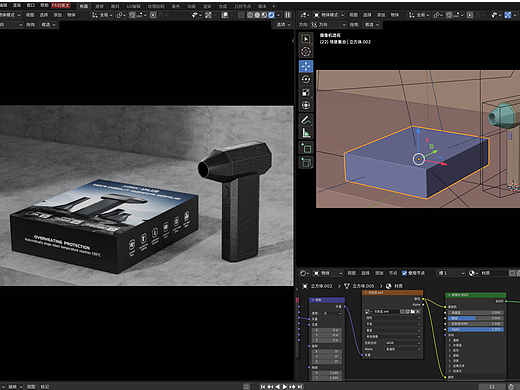The width and height of the screenshot is (520, 390).
Task: Play the animation in reverse
Action: tap(277, 386)
